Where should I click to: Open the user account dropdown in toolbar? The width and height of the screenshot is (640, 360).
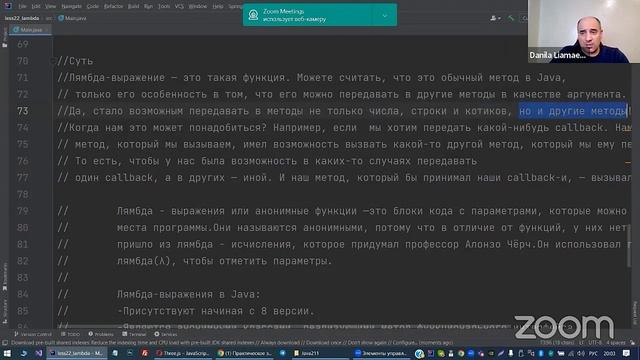tap(495, 18)
